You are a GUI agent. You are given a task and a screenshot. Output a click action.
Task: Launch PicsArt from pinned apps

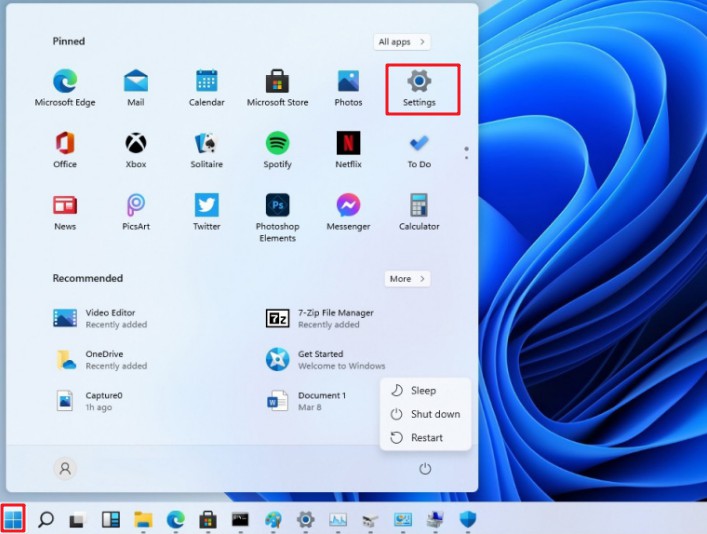(136, 212)
